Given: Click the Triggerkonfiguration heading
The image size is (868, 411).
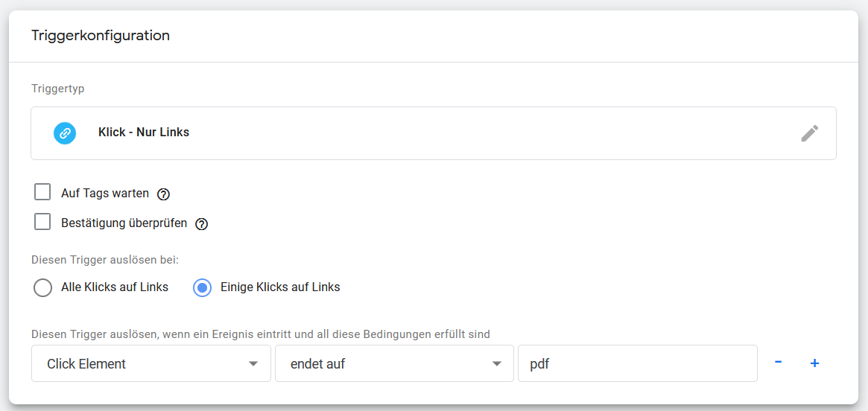Looking at the screenshot, I should point(101,36).
